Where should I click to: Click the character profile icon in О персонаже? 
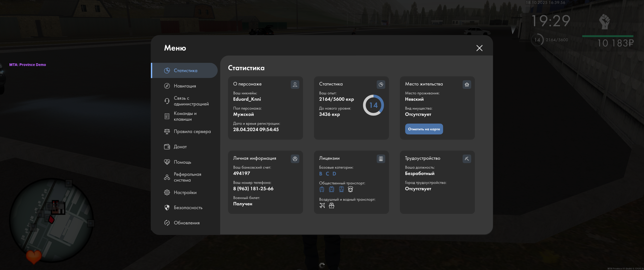[295, 84]
